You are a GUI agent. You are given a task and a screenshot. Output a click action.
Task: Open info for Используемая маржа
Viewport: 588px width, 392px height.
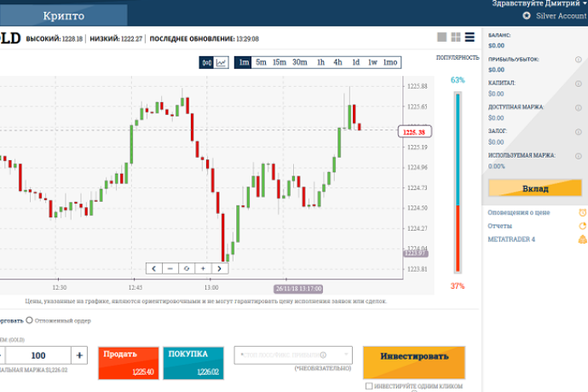[579, 156]
